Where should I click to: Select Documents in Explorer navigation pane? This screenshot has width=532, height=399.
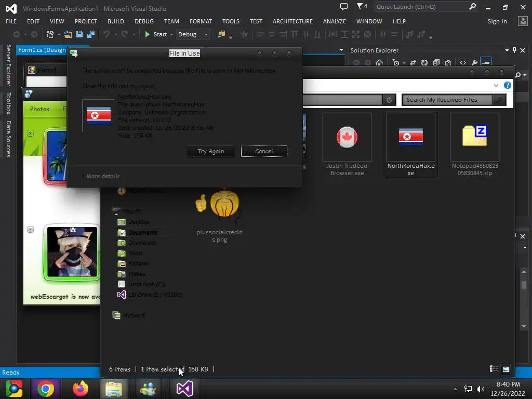click(x=137, y=232)
